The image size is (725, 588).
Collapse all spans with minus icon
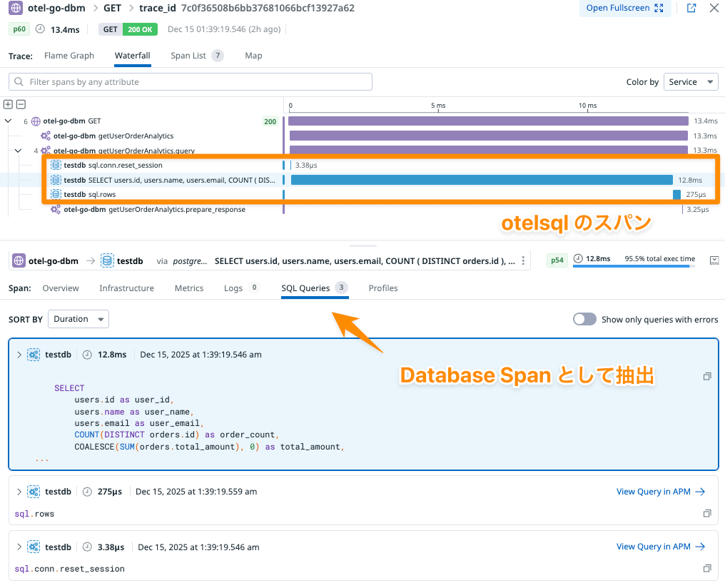21,104
